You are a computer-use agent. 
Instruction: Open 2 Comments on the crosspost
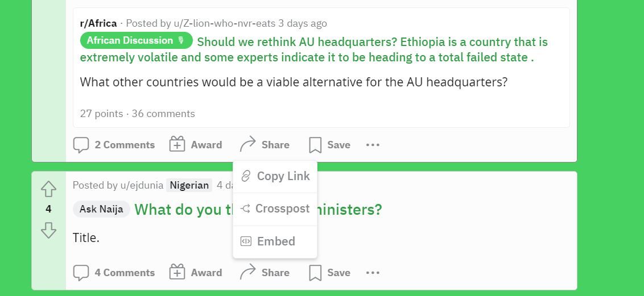(114, 145)
